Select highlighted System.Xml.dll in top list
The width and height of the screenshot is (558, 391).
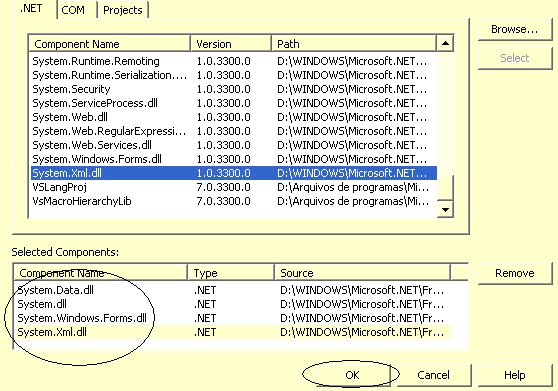pos(233,173)
